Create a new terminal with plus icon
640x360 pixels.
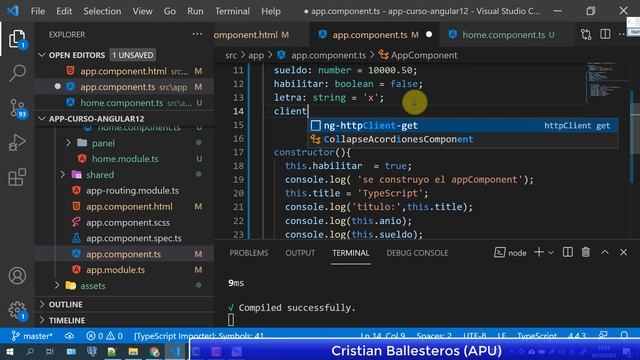pyautogui.click(x=539, y=252)
